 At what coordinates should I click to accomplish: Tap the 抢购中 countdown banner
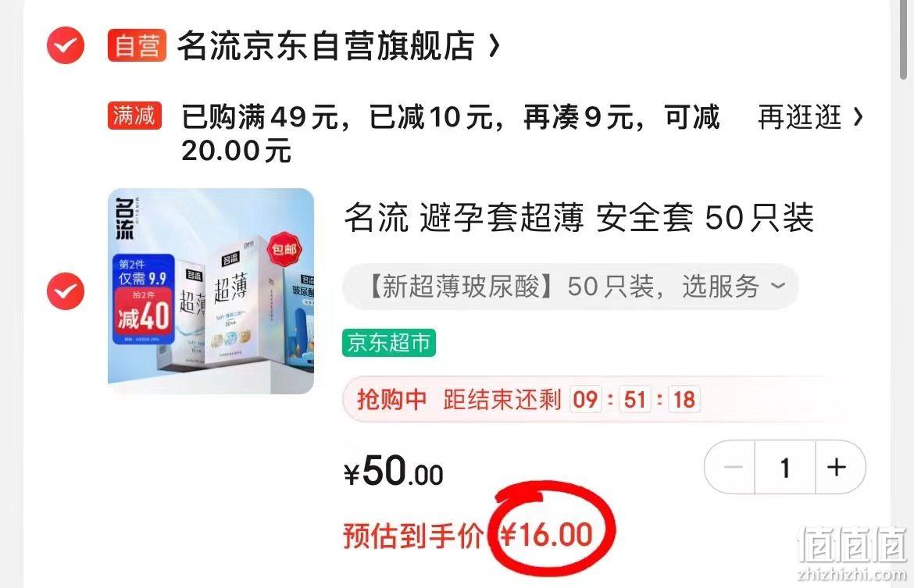click(x=589, y=399)
